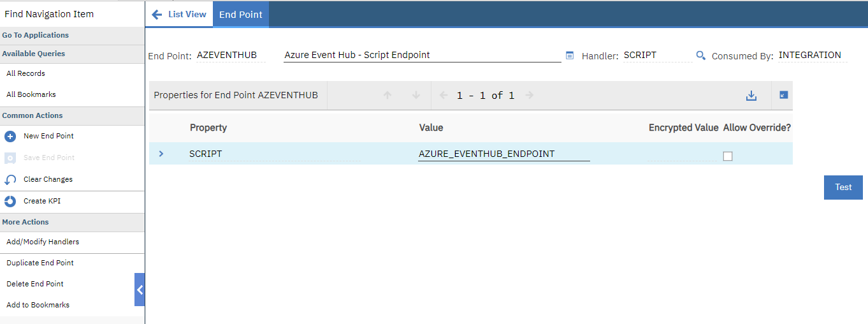Return to List View tab
Image resolution: width=868 pixels, height=324 pixels.
[179, 14]
